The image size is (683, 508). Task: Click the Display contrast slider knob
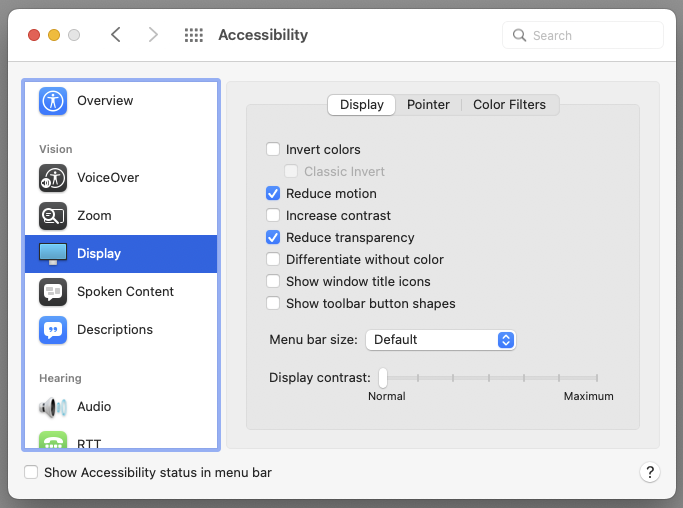tap(383, 378)
